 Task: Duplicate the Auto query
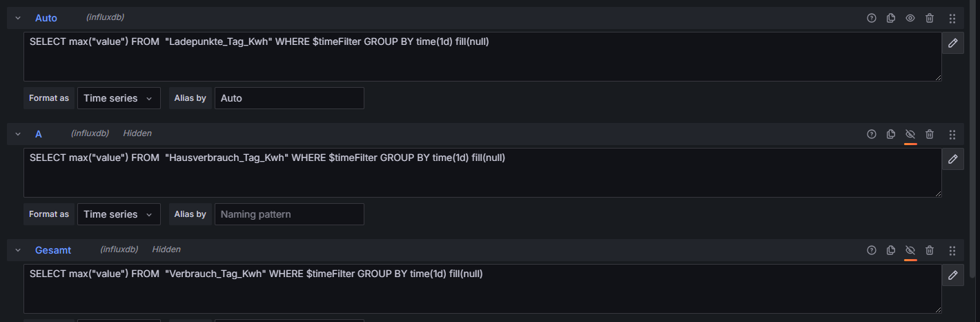tap(891, 18)
